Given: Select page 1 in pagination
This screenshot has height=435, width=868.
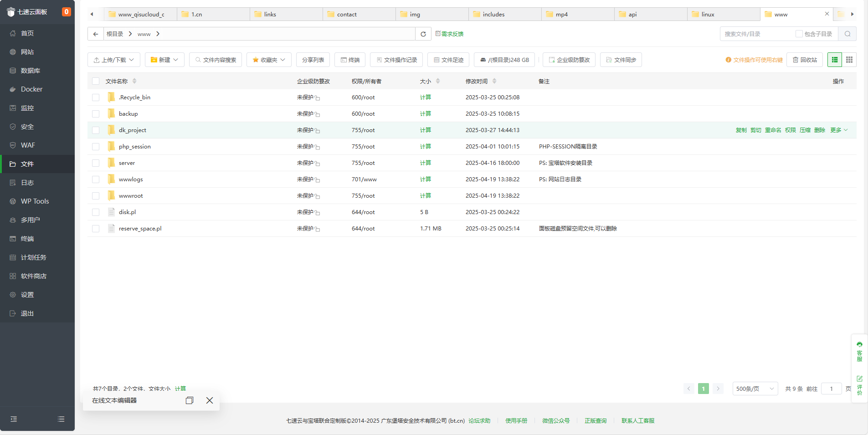Looking at the screenshot, I should (x=704, y=389).
